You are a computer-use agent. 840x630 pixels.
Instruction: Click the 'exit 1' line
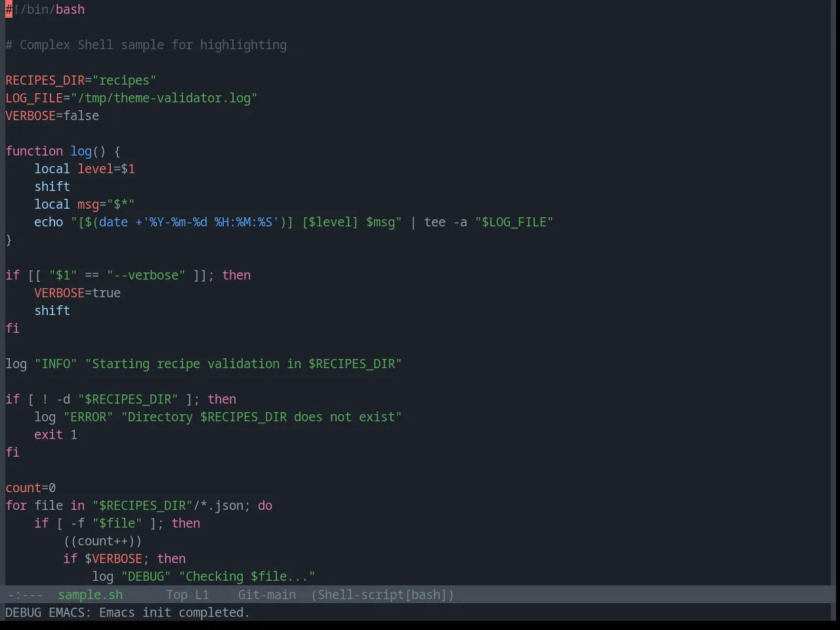click(56, 435)
